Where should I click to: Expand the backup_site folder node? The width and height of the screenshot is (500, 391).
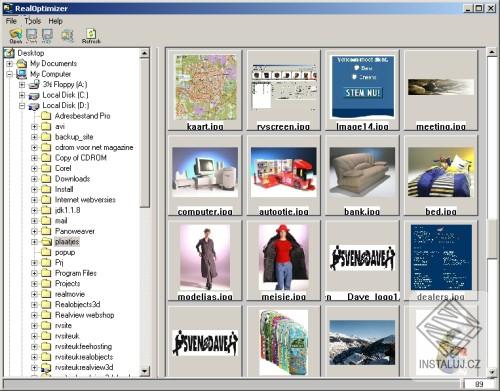tap(34, 137)
